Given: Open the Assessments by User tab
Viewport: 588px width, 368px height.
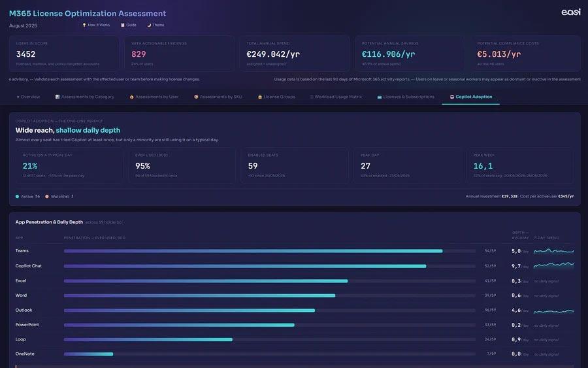Looking at the screenshot, I should click(x=154, y=97).
